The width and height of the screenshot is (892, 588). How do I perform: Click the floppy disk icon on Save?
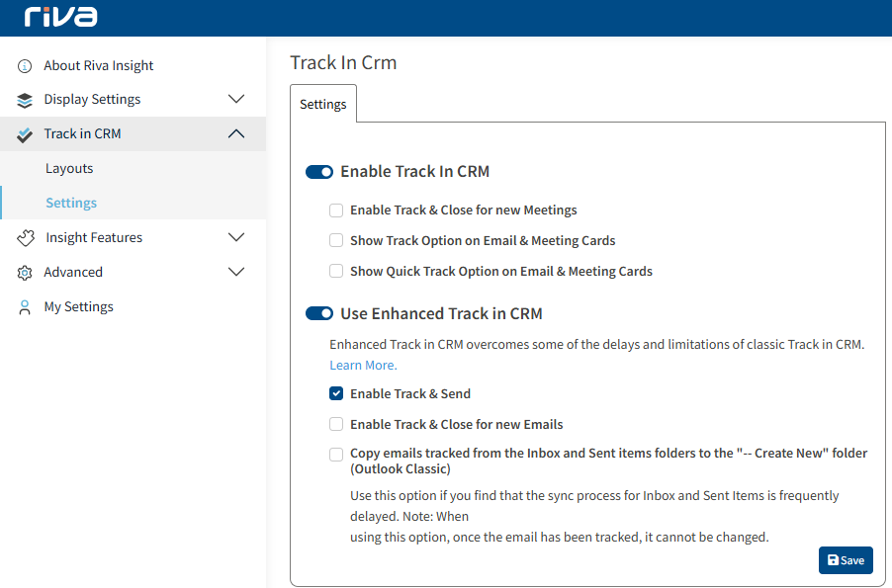[x=833, y=560]
